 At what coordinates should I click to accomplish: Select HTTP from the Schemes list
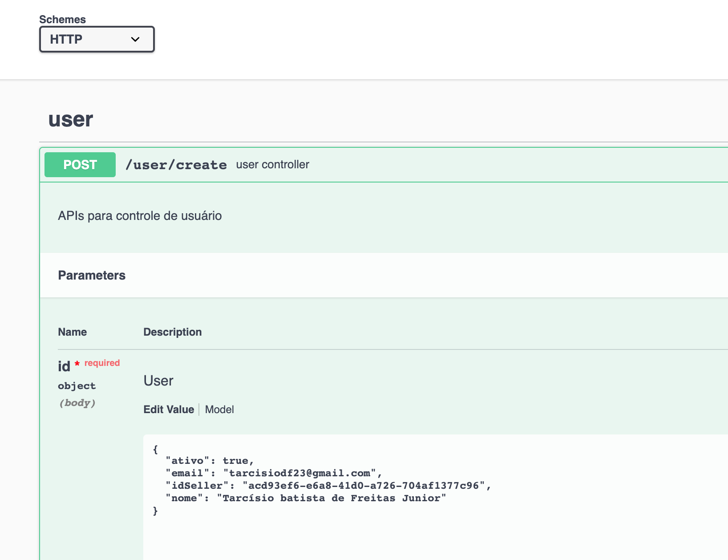click(80, 39)
